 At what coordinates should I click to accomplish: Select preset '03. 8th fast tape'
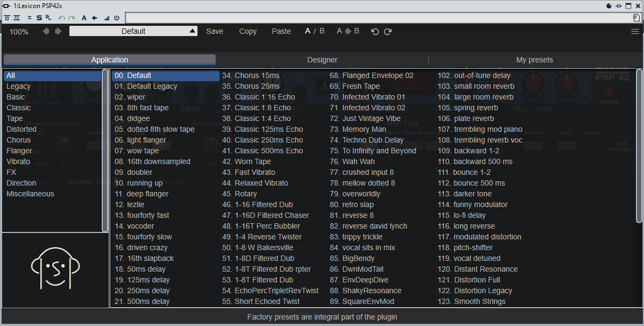click(x=166, y=108)
